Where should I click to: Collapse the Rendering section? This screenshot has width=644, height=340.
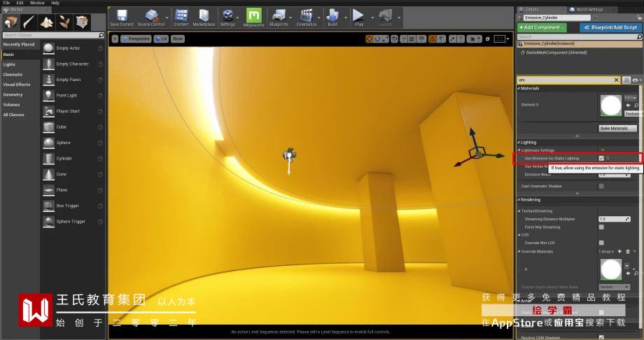[x=519, y=199]
